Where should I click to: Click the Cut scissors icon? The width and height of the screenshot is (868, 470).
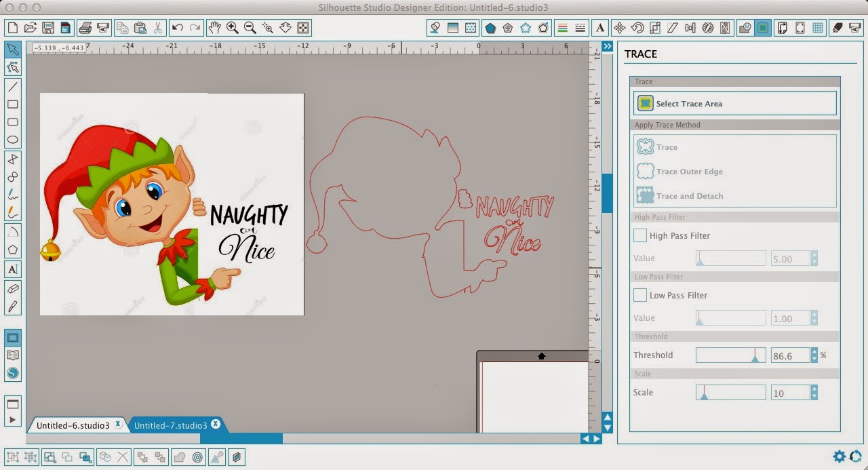[157, 28]
